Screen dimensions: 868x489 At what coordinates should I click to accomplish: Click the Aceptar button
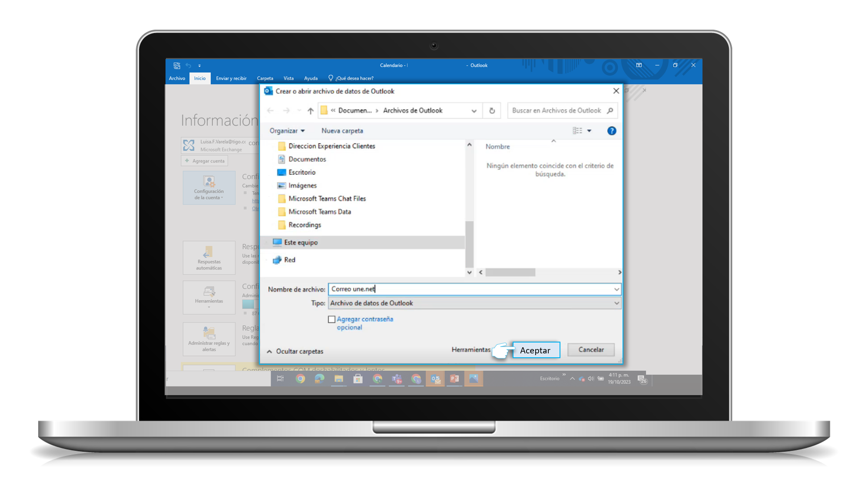pos(536,350)
